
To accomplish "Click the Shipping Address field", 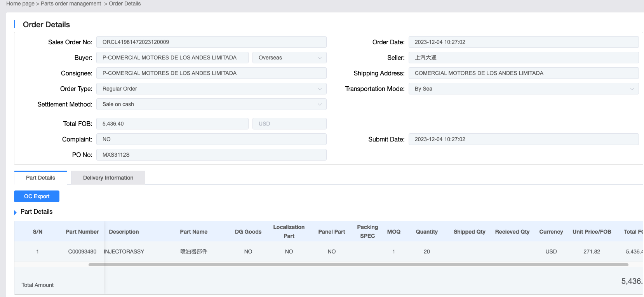I will coord(523,73).
